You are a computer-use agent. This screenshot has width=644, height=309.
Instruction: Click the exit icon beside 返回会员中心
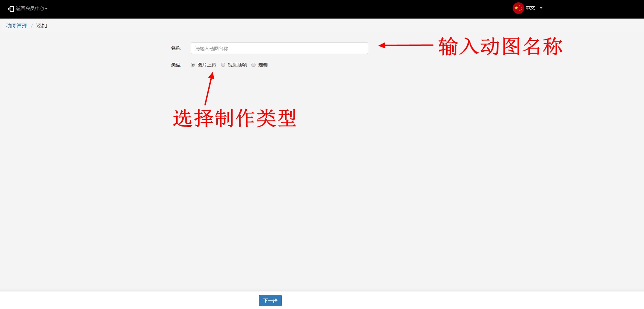pos(11,9)
